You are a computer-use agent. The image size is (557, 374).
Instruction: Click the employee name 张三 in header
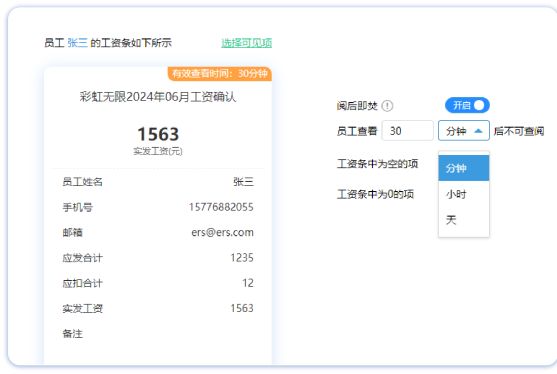[x=77, y=43]
